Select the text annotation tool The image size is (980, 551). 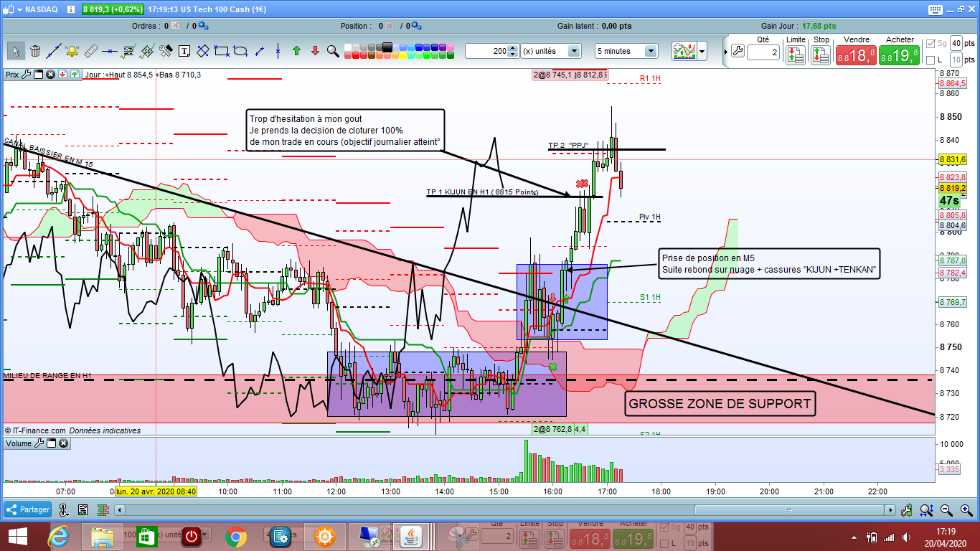184,51
